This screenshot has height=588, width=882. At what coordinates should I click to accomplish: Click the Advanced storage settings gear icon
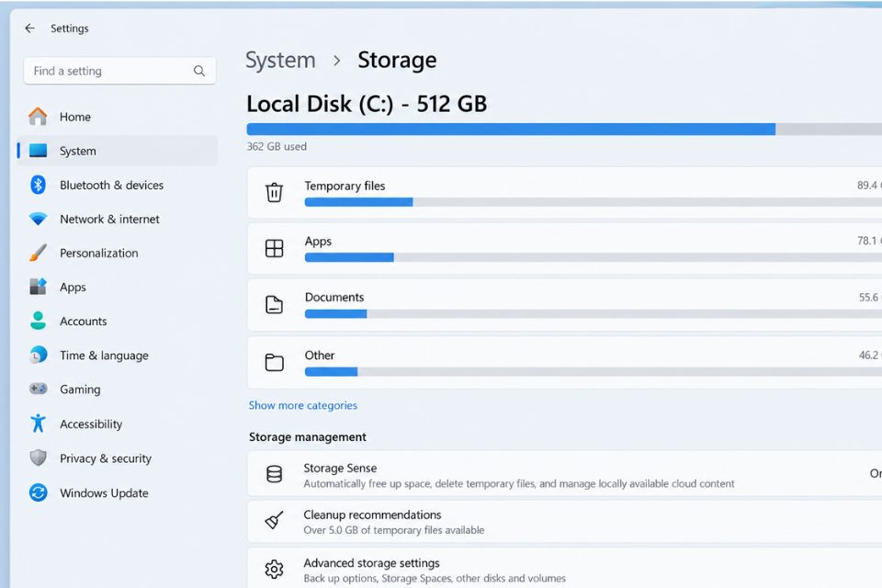274,570
